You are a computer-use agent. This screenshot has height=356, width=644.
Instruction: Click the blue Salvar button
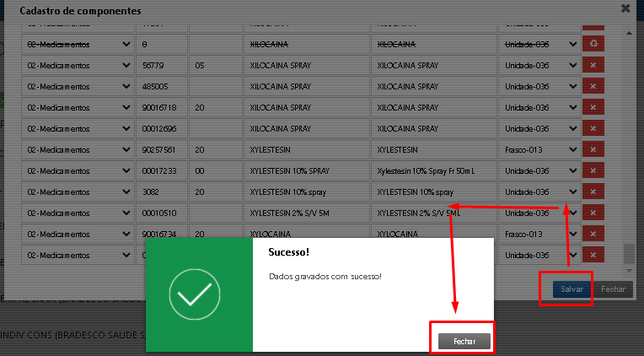(x=572, y=289)
